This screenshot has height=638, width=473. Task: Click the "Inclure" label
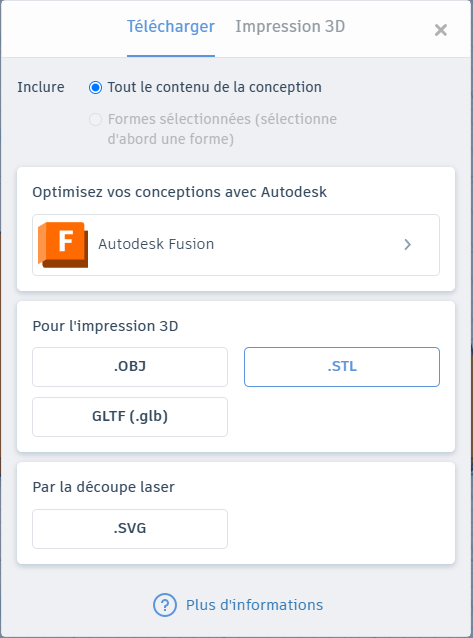click(41, 87)
